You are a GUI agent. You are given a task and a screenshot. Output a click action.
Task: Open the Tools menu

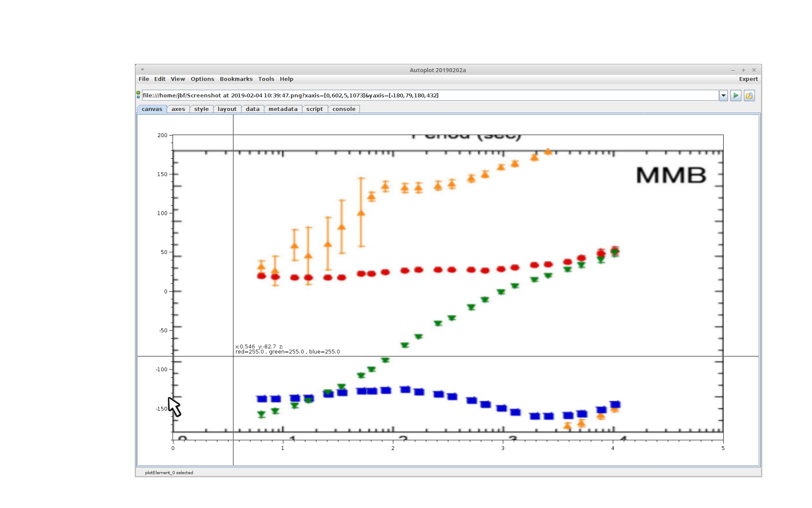click(266, 79)
